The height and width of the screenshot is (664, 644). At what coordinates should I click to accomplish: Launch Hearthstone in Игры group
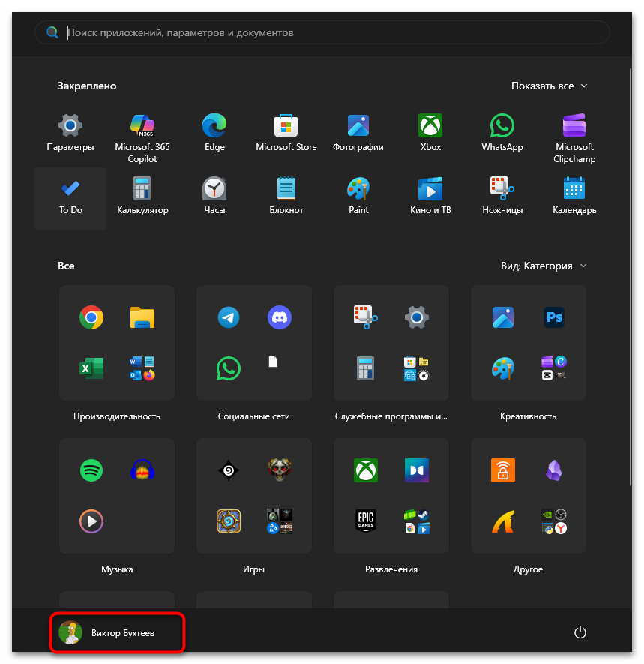point(229,521)
